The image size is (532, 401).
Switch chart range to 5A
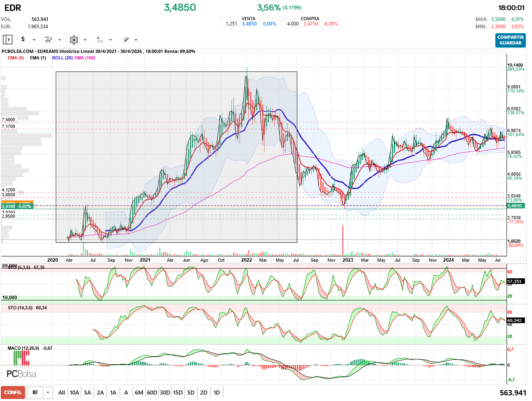coord(88,393)
